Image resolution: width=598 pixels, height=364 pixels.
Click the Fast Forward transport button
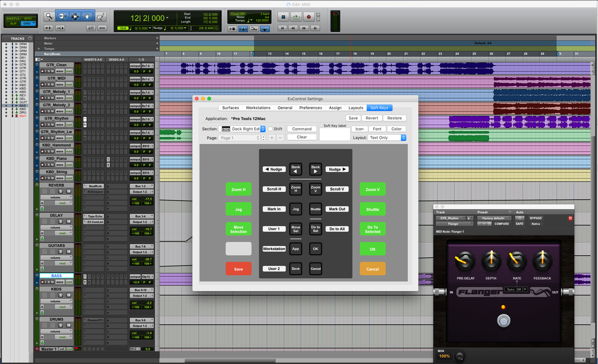click(x=304, y=28)
